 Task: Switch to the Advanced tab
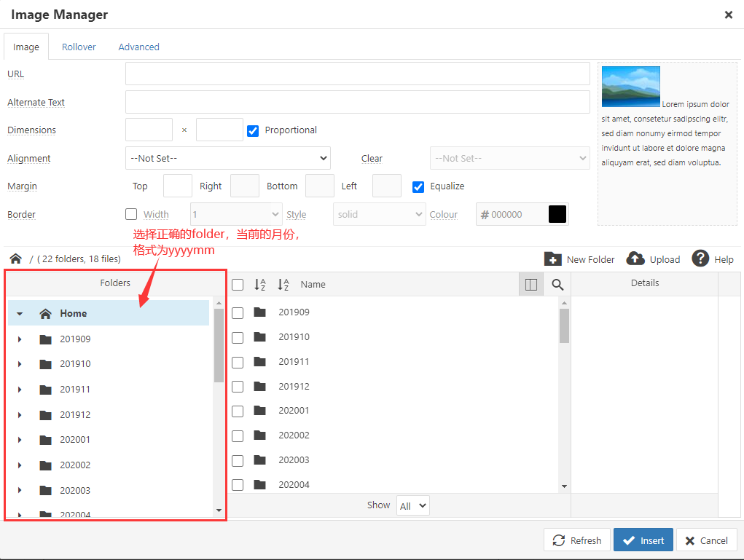138,47
